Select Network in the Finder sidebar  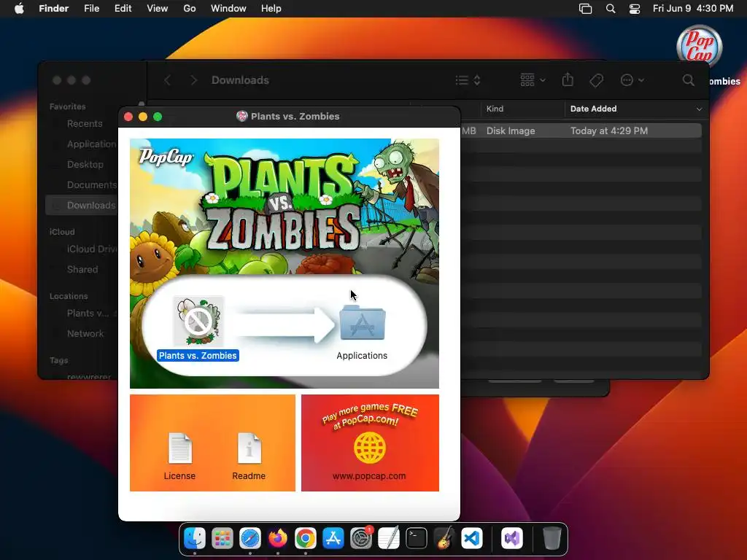pos(85,334)
